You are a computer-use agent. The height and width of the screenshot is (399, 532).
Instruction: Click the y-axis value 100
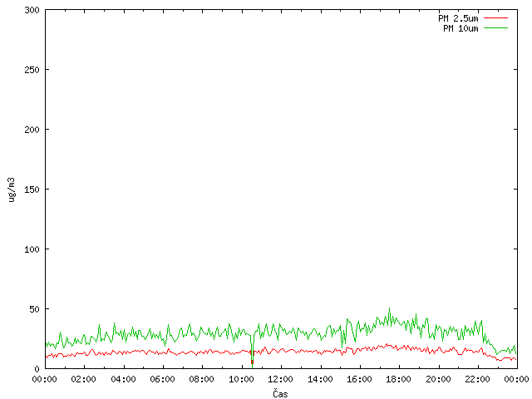32,249
